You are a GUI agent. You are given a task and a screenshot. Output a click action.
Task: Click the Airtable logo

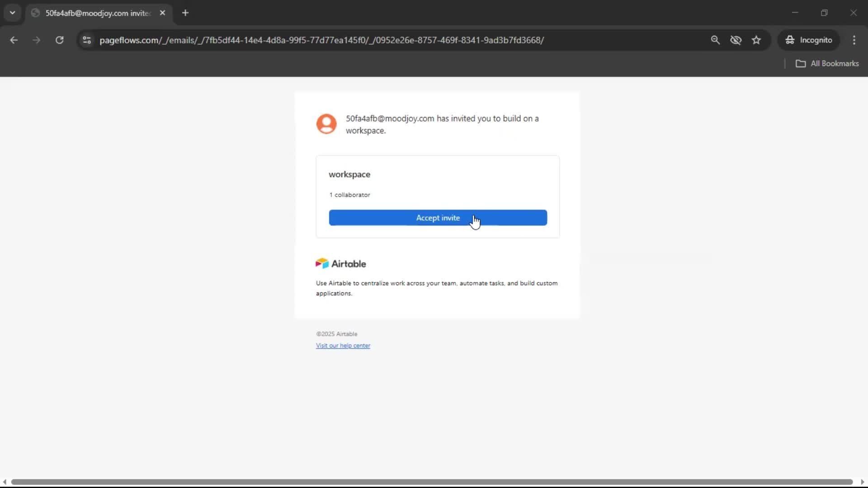point(341,263)
